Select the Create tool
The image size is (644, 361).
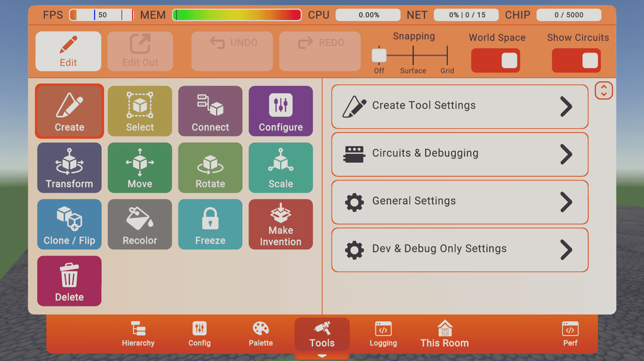(x=70, y=111)
